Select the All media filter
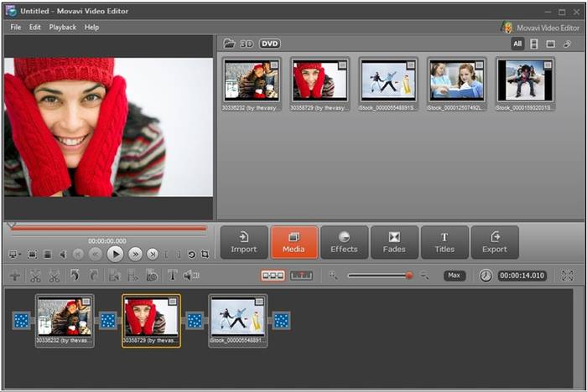This screenshot has width=587, height=392. [517, 44]
